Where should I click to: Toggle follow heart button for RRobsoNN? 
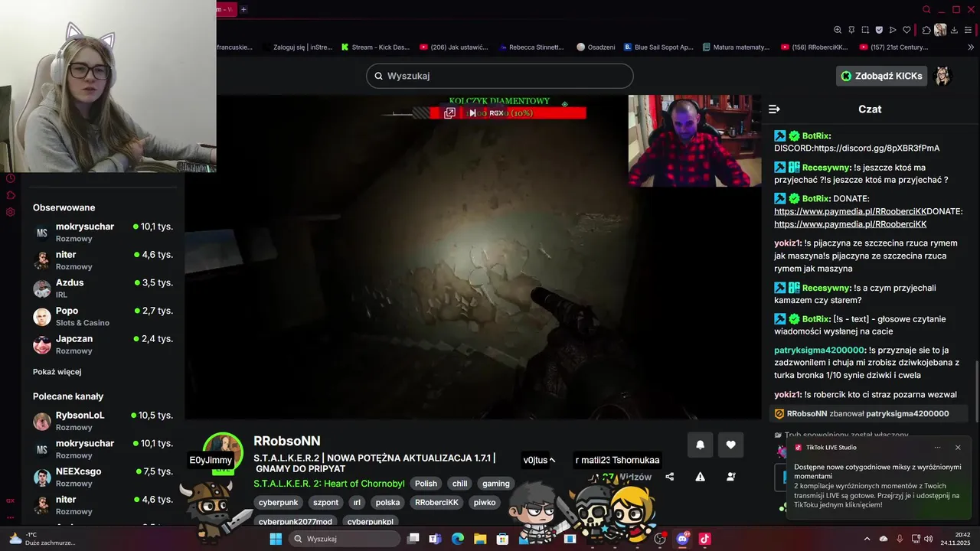[x=730, y=445]
